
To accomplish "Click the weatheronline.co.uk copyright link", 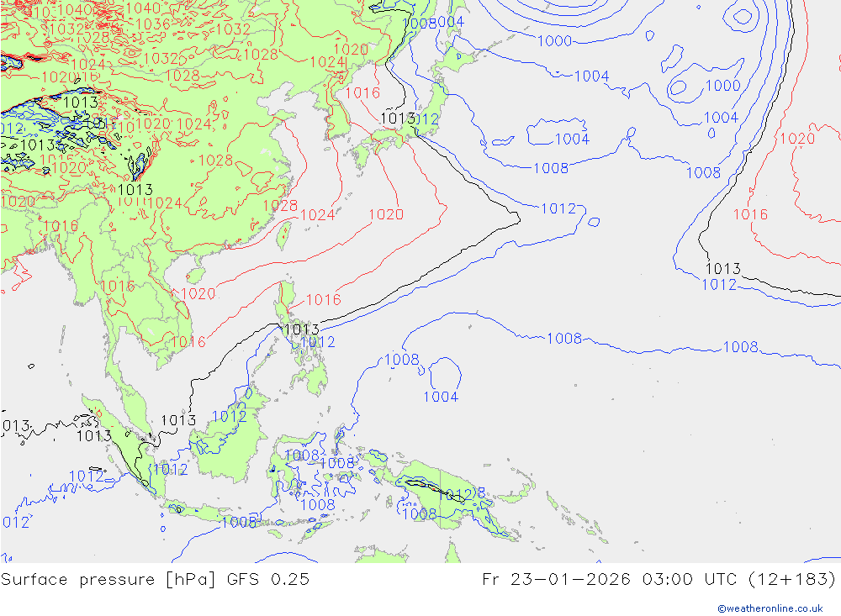I will pos(770,608).
